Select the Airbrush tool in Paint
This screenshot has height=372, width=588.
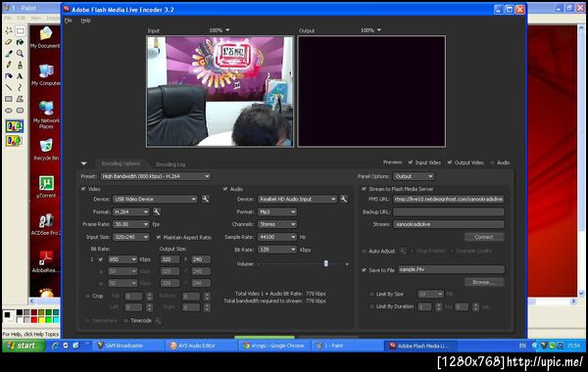point(9,76)
